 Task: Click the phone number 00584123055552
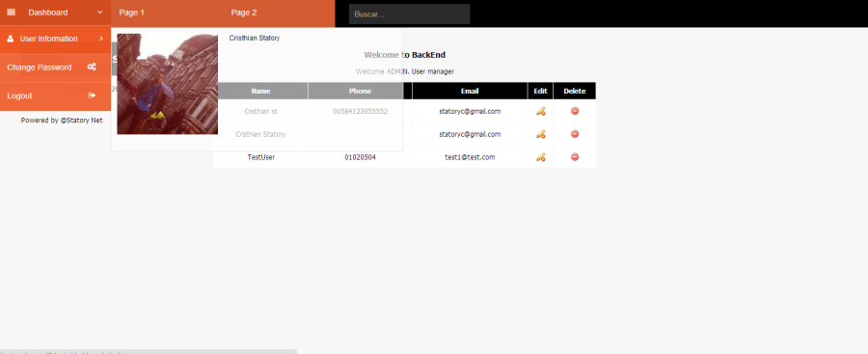click(360, 111)
